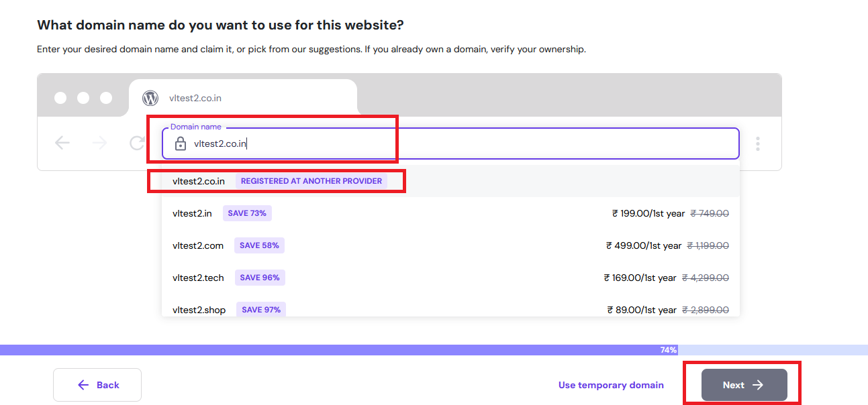
Task: Click the WordPress logo icon in tab
Action: [150, 98]
